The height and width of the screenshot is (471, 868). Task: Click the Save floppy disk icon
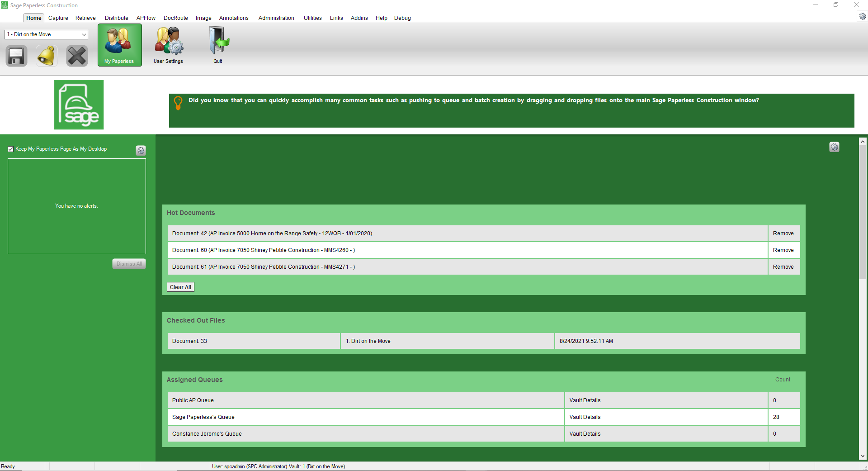point(17,56)
